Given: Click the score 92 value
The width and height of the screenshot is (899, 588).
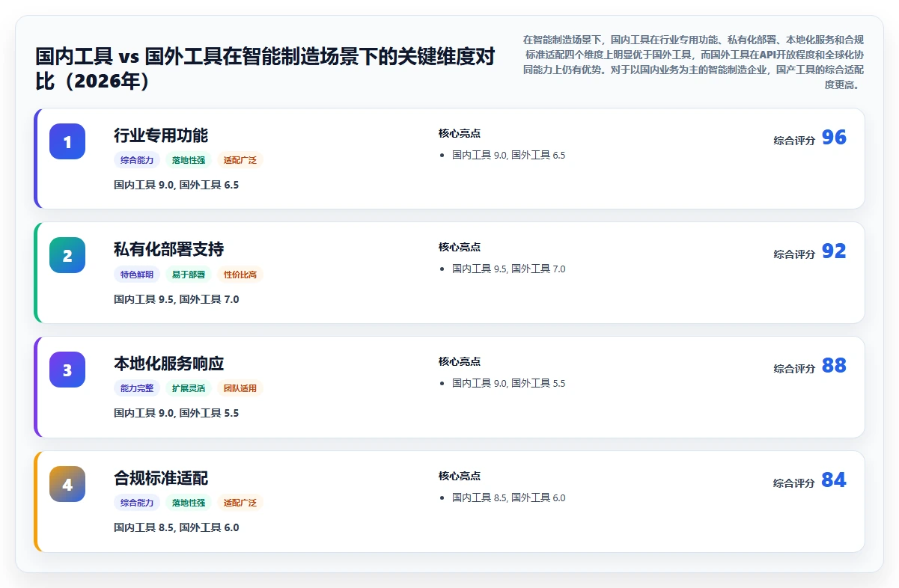Looking at the screenshot, I should click(834, 251).
